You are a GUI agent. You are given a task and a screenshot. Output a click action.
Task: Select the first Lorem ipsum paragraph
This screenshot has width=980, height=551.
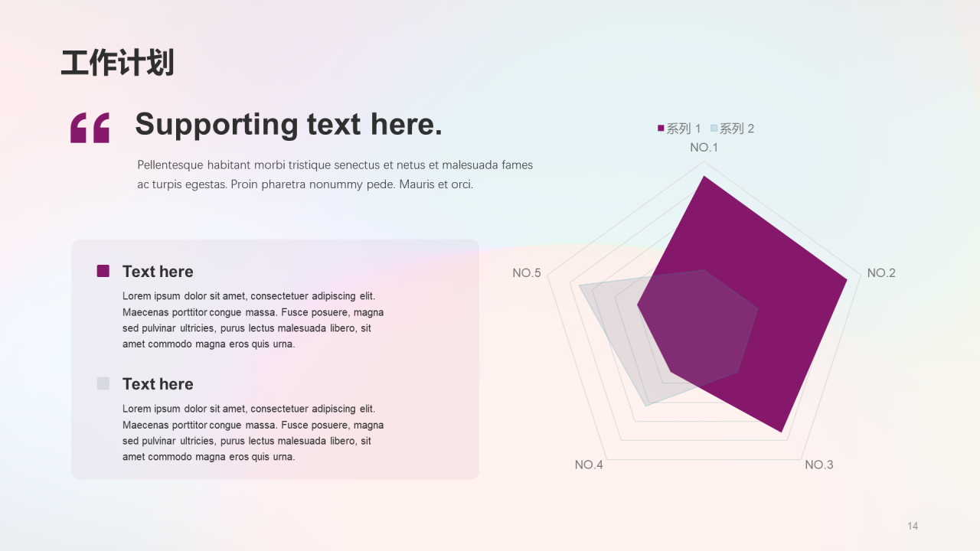[253, 320]
